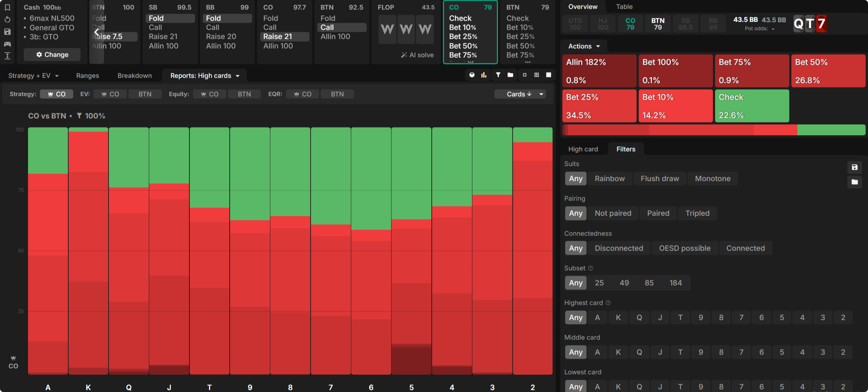Open the gamepad practice icon
868x392 pixels.
[7, 44]
